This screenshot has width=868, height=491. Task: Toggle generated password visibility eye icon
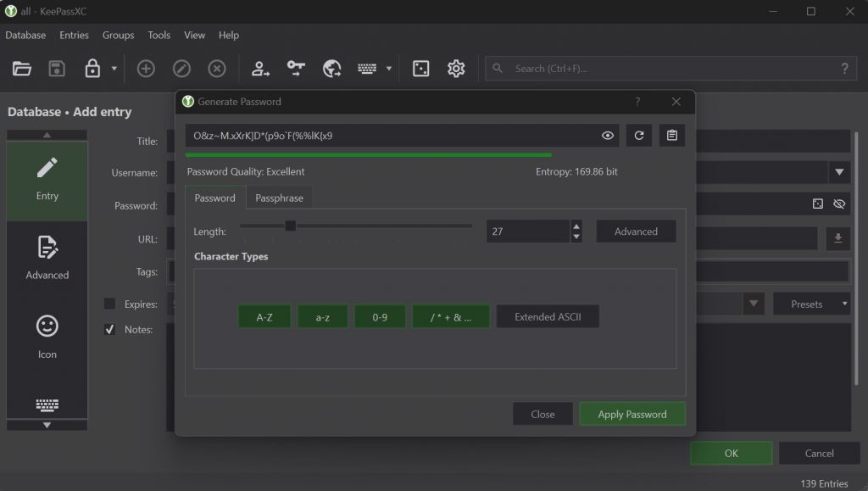pos(607,136)
